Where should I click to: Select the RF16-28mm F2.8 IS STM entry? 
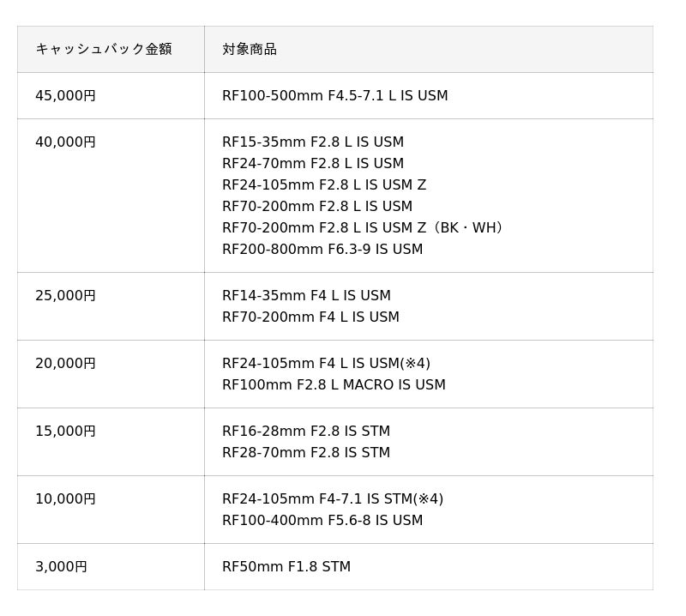coord(305,432)
